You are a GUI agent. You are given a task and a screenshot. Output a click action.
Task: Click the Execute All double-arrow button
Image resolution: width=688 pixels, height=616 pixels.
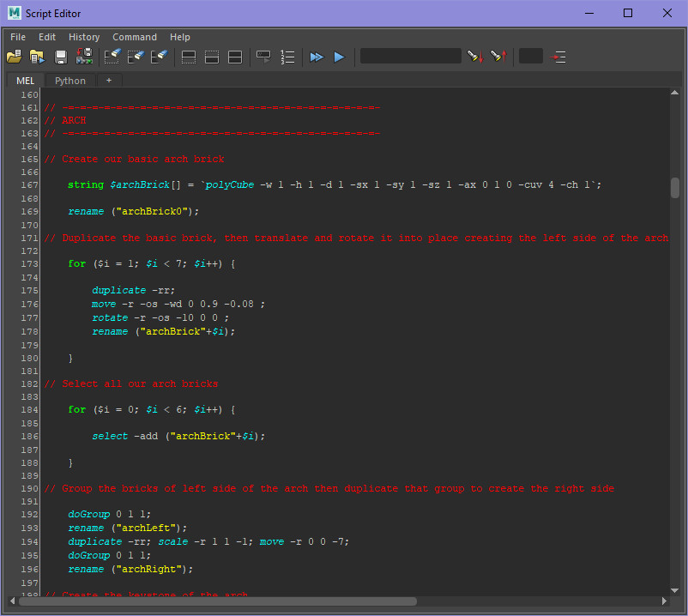tap(317, 57)
